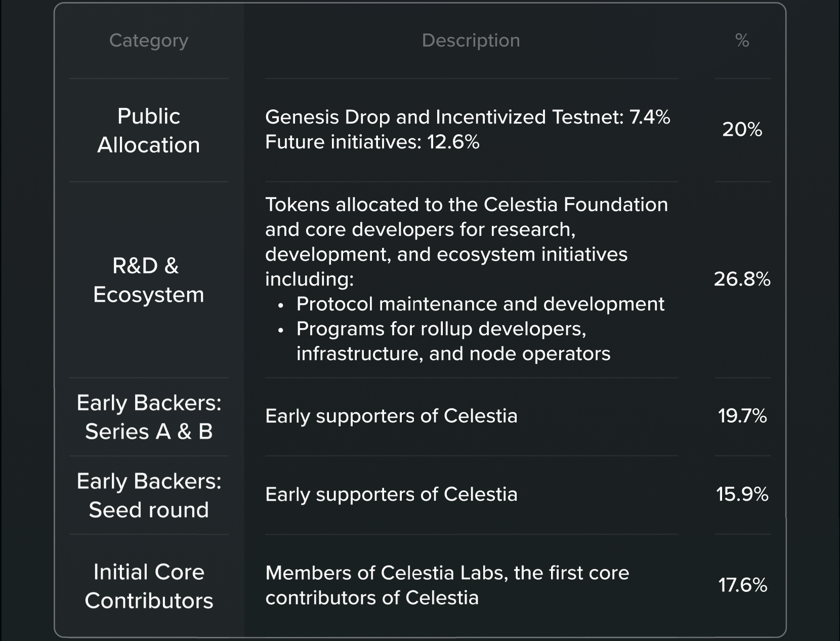Click the 20% value

(742, 130)
